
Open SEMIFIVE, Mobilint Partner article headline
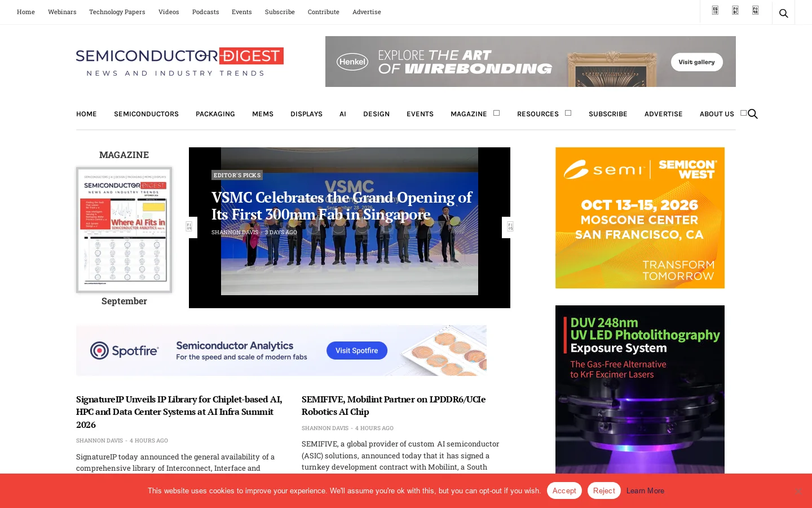[394, 405]
